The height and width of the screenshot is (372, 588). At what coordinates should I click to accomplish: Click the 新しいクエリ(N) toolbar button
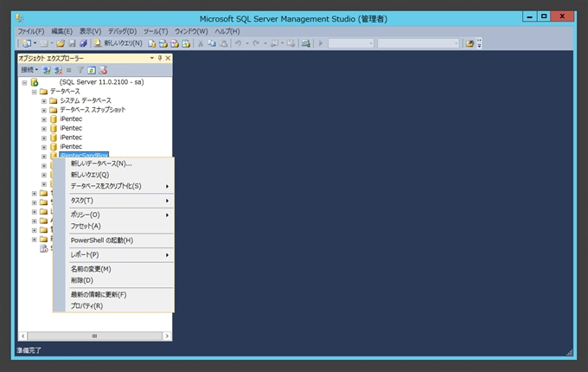click(x=118, y=43)
